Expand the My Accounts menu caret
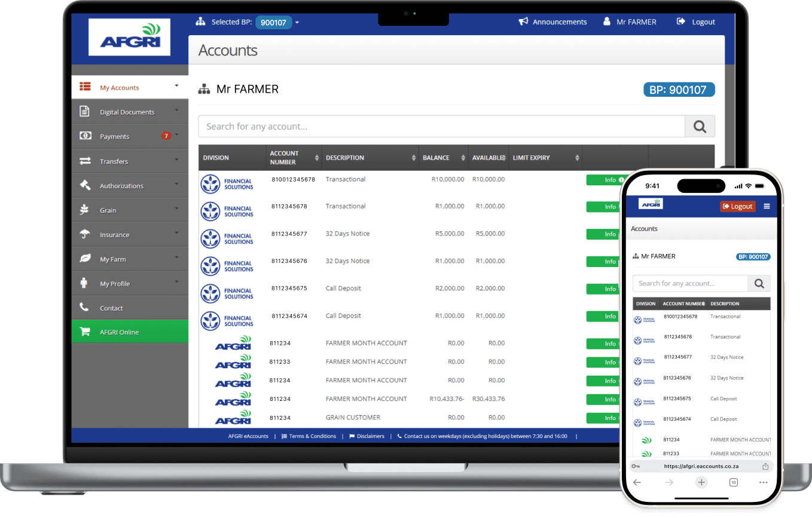The image size is (812, 518). 176,86
